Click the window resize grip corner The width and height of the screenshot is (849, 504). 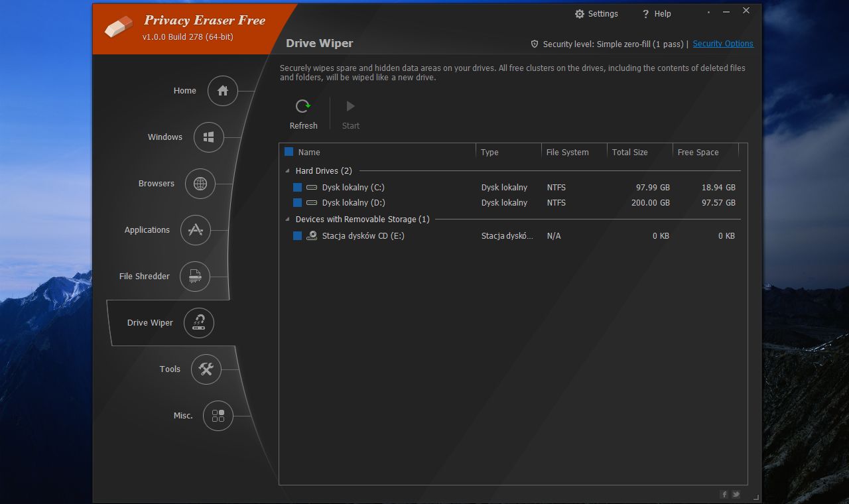click(756, 497)
